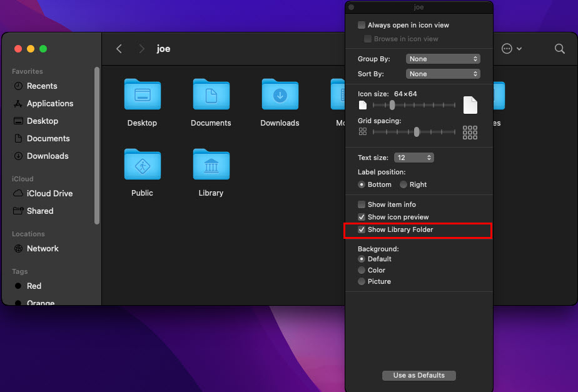Select iCloud Drive in the sidebar
The height and width of the screenshot is (392, 578).
click(49, 194)
